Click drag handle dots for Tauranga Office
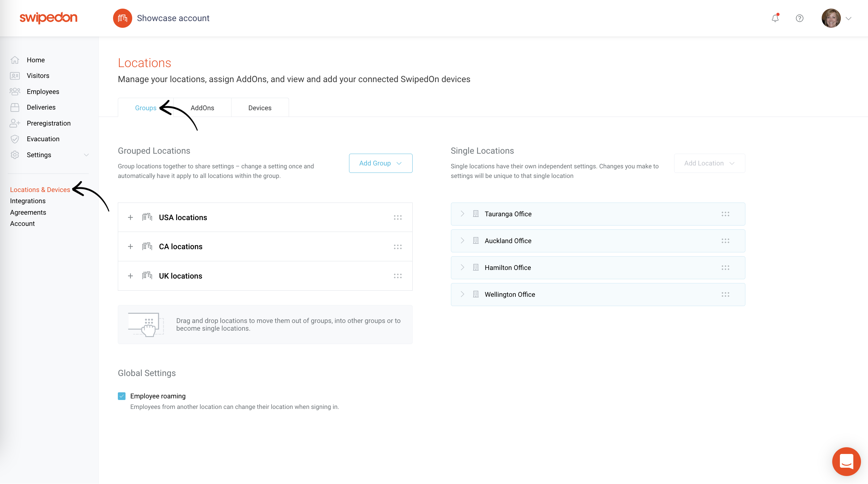 click(x=725, y=214)
